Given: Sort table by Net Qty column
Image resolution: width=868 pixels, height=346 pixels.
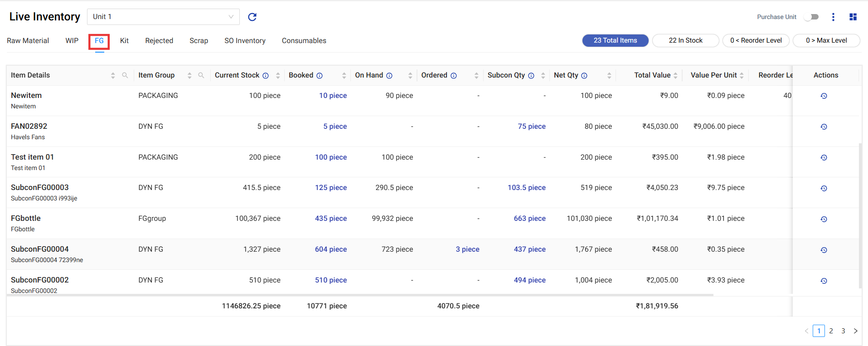Looking at the screenshot, I should [x=609, y=76].
